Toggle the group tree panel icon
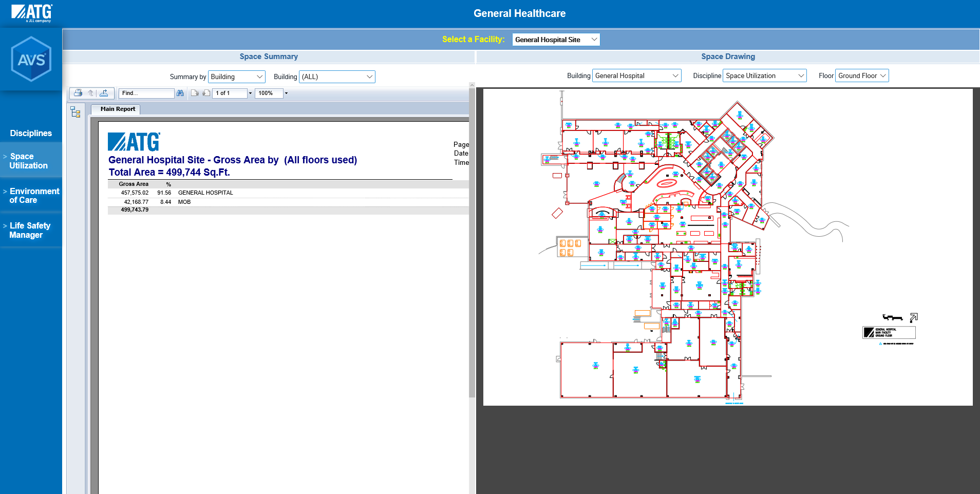 [x=76, y=112]
